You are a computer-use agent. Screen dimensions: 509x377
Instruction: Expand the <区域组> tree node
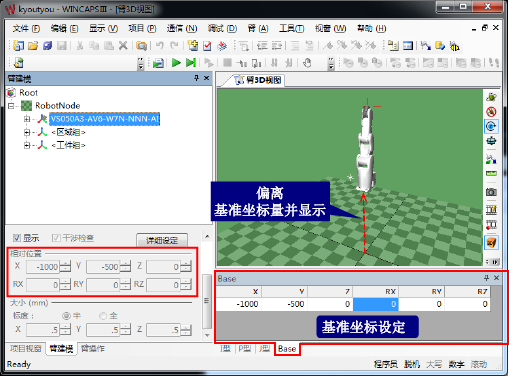coord(27,132)
